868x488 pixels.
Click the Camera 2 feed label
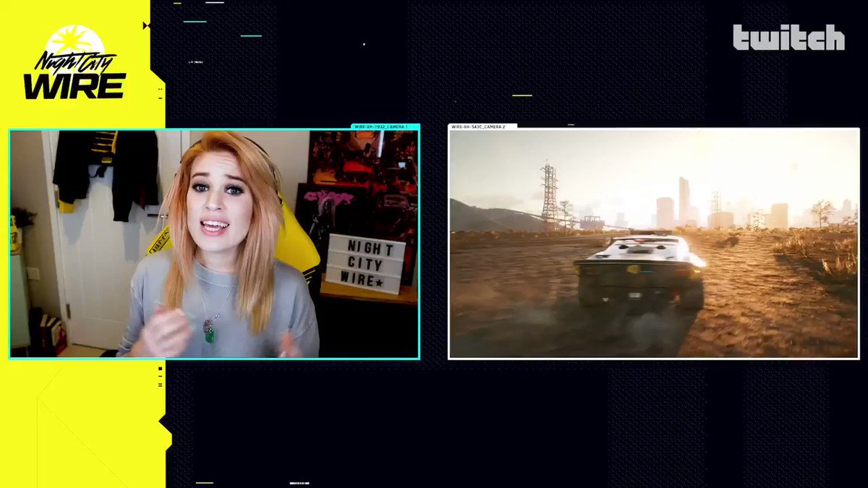click(x=478, y=127)
